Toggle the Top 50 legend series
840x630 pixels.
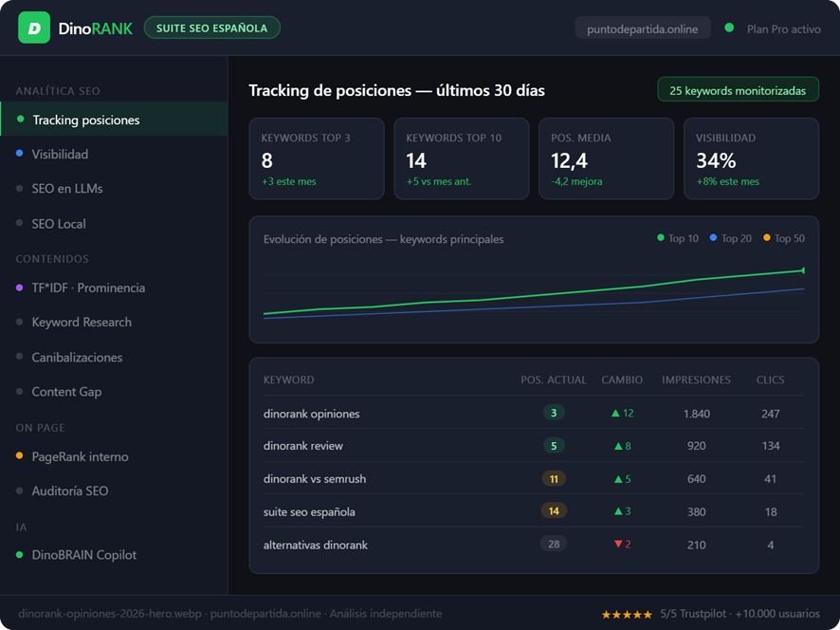(784, 238)
